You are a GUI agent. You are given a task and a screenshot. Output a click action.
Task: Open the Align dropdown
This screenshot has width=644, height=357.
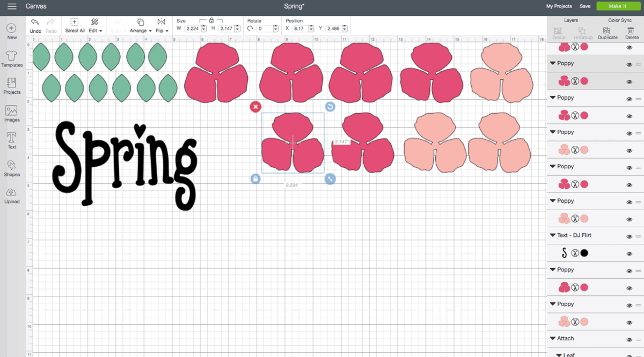click(118, 25)
